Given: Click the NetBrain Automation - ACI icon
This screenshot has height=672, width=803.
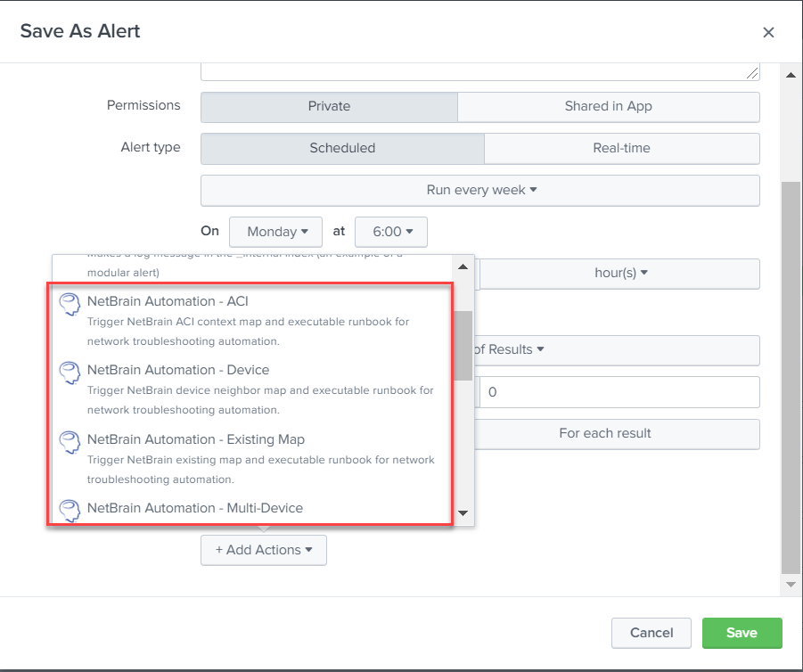Looking at the screenshot, I should coord(70,304).
